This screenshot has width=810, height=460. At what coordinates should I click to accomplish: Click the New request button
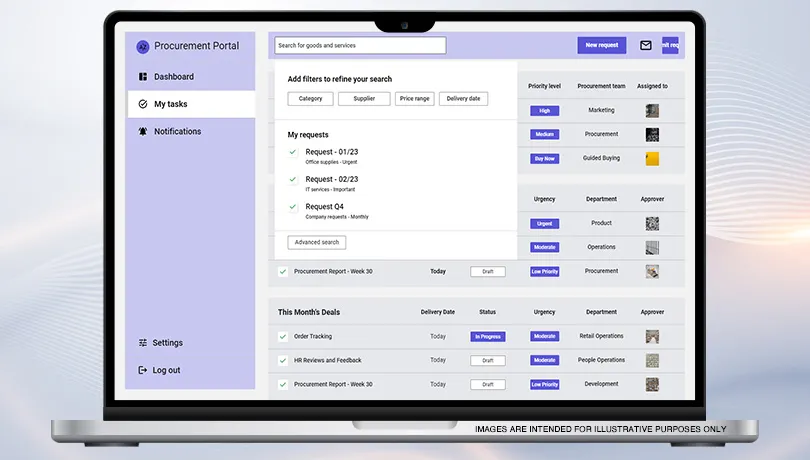601,45
